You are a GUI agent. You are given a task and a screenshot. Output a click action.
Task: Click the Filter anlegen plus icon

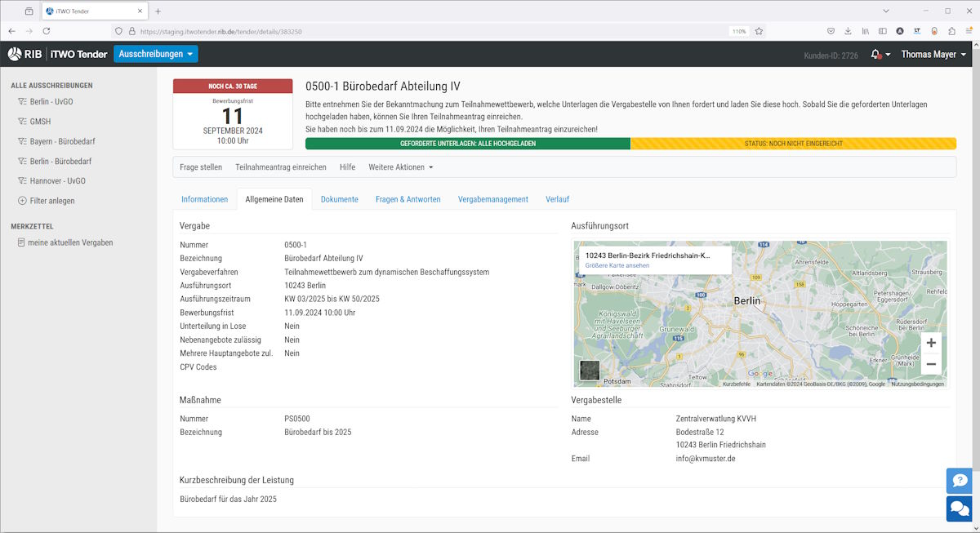[x=22, y=201]
